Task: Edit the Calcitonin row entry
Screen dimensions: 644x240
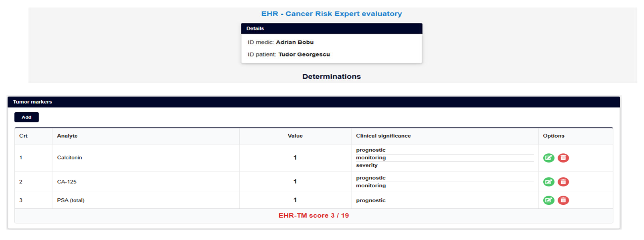Action: coord(549,158)
